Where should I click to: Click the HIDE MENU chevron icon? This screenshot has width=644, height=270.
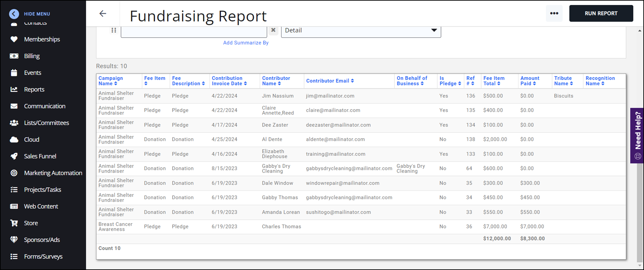click(x=14, y=14)
